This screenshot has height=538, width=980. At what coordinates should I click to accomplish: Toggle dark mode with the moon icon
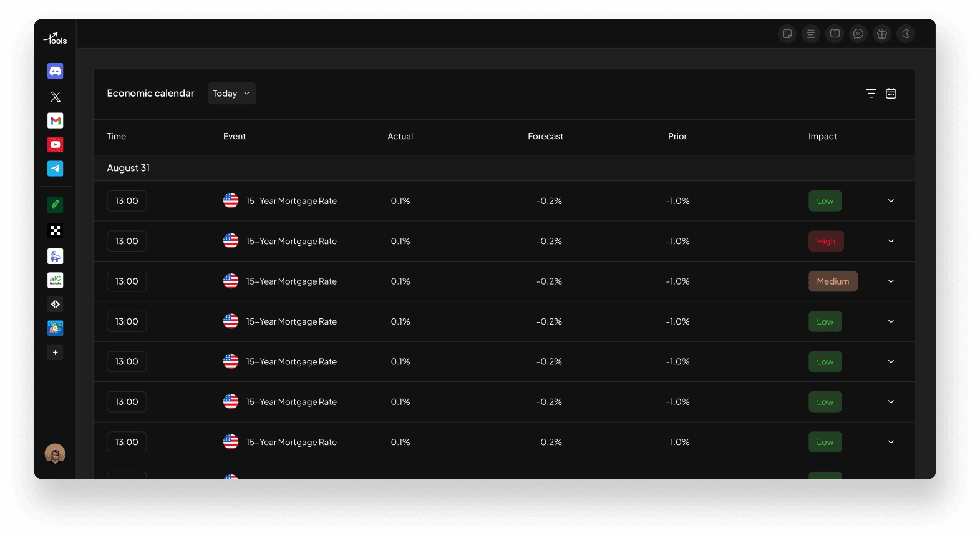(x=906, y=34)
